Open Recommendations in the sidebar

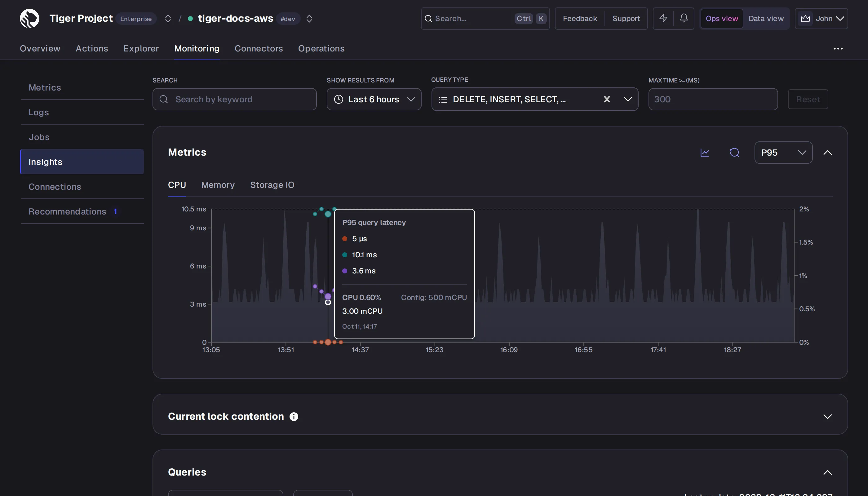coord(82,211)
